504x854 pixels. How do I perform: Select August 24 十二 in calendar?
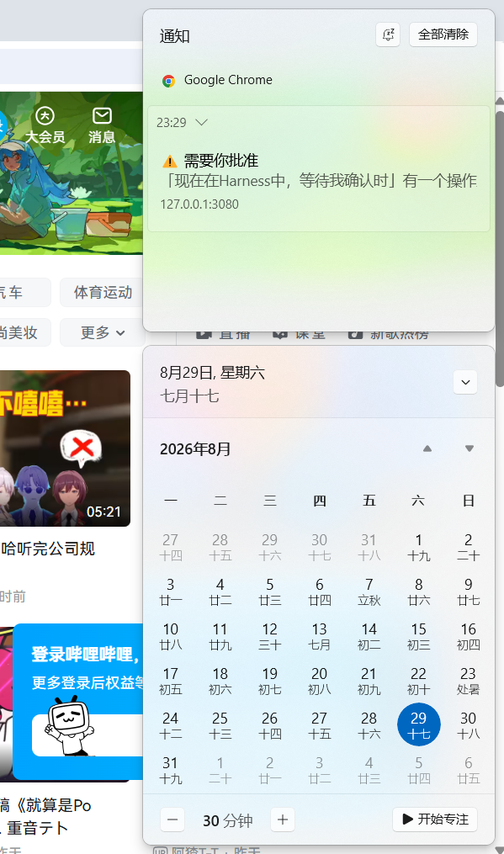[170, 725]
